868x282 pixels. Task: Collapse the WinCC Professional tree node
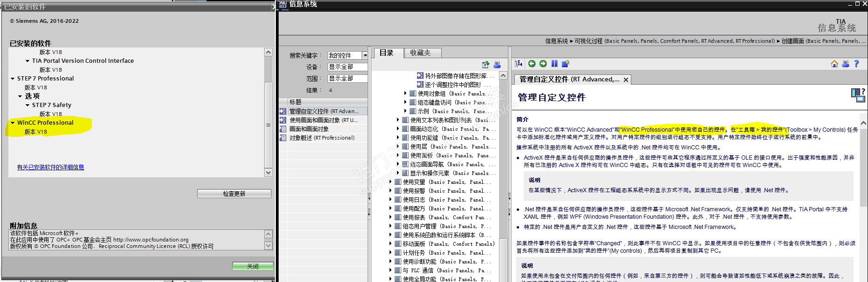pos(13,123)
